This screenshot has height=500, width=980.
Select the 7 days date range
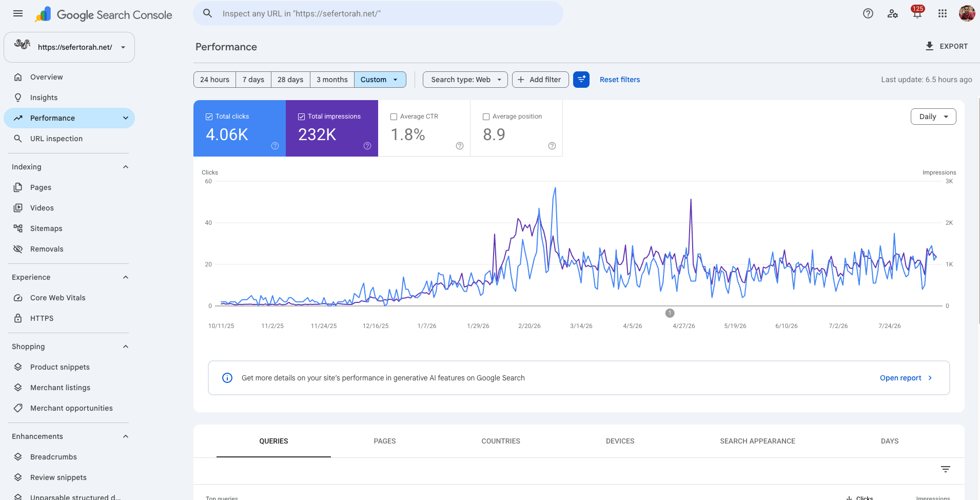(253, 80)
